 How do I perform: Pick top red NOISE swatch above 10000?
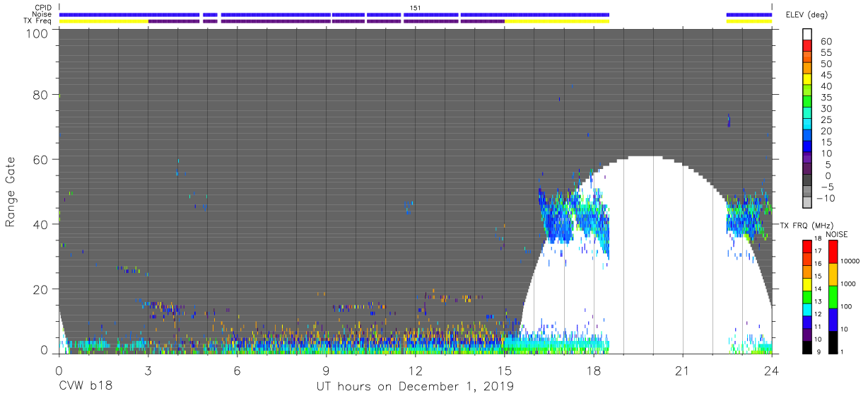(x=832, y=251)
